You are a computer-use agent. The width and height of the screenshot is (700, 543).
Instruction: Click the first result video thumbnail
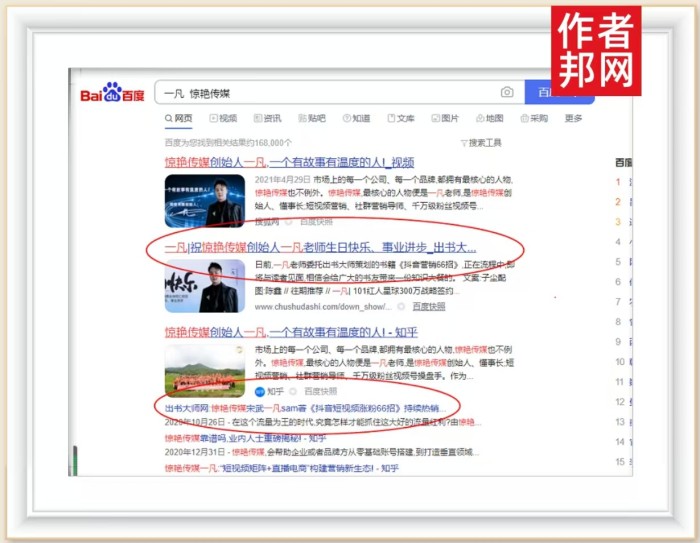point(205,201)
